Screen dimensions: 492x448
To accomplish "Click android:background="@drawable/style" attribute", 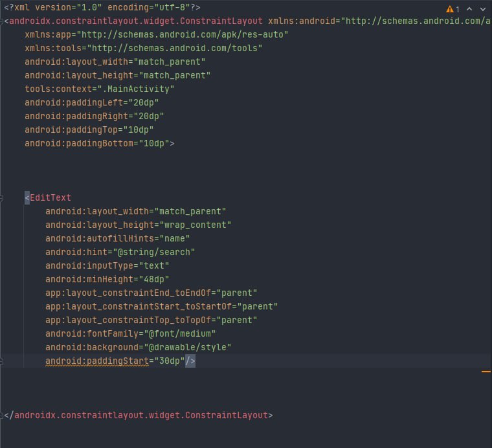I will pyautogui.click(x=138, y=347).
